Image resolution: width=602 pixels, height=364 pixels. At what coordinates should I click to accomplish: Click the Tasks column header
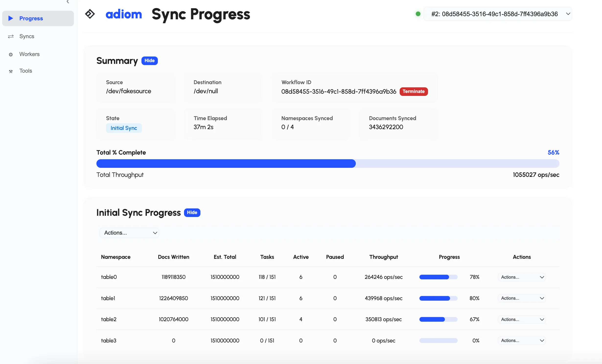coord(267,257)
